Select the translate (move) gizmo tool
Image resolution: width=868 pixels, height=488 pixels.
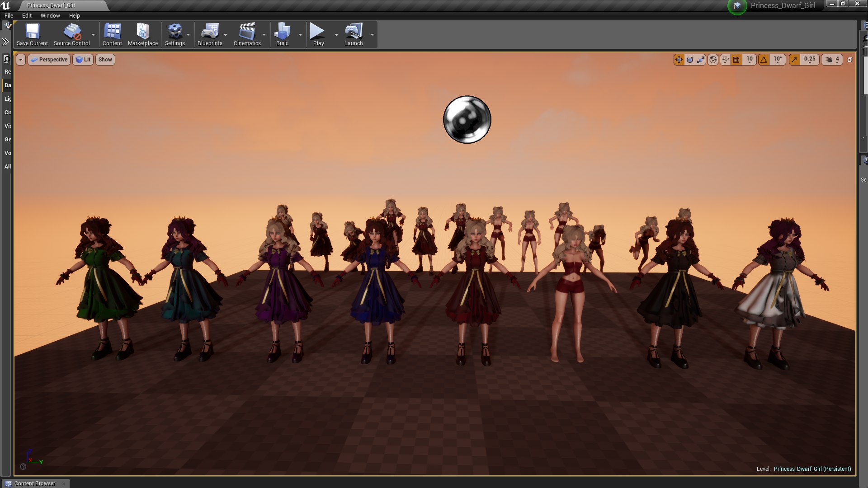679,60
